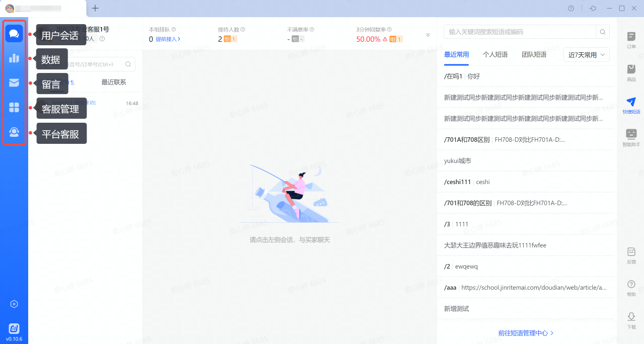Click the 反馈 feedback icon
The width and height of the screenshot is (644, 344).
coord(631,255)
